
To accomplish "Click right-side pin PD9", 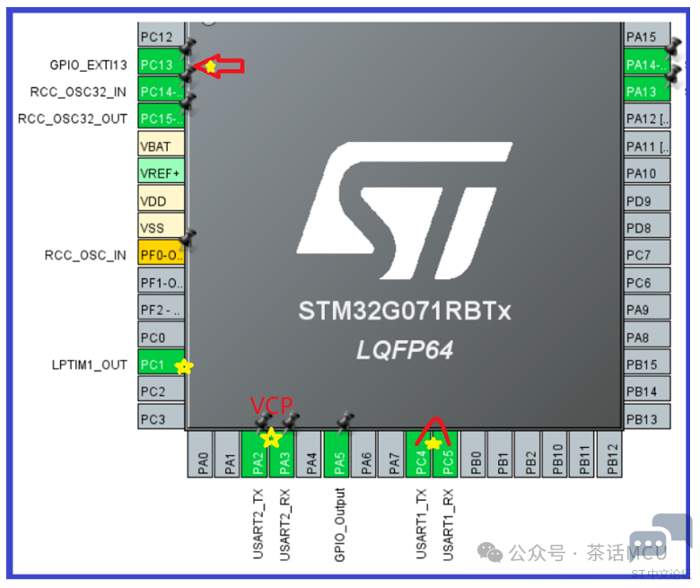I will click(647, 197).
